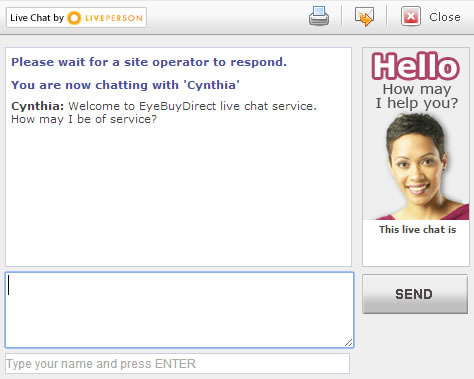Focus the chat message text area
The image size is (474, 379).
[x=179, y=310]
